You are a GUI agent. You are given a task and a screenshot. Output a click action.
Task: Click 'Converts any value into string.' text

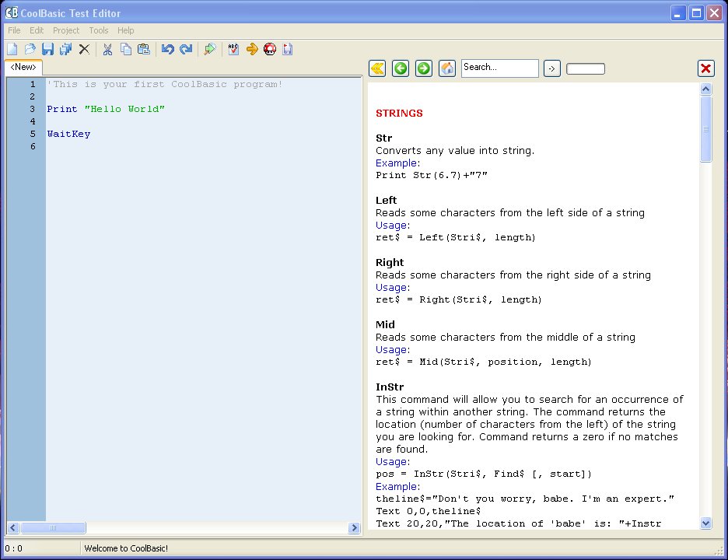[455, 150]
